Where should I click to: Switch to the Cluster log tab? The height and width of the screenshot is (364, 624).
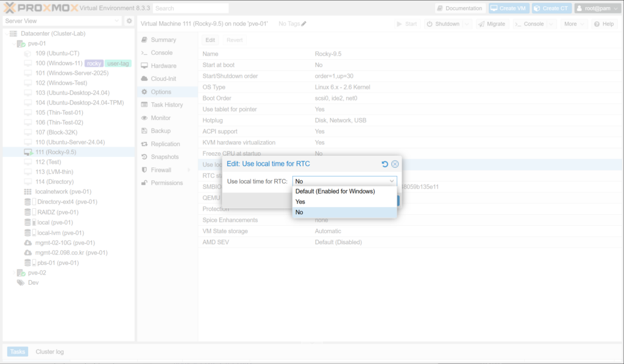tap(49, 352)
